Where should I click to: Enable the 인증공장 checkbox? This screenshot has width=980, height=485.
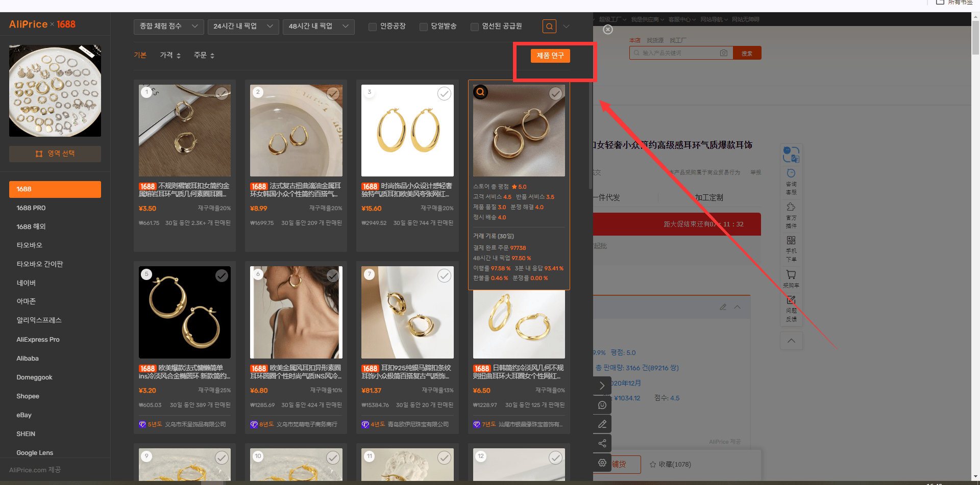pyautogui.click(x=373, y=27)
